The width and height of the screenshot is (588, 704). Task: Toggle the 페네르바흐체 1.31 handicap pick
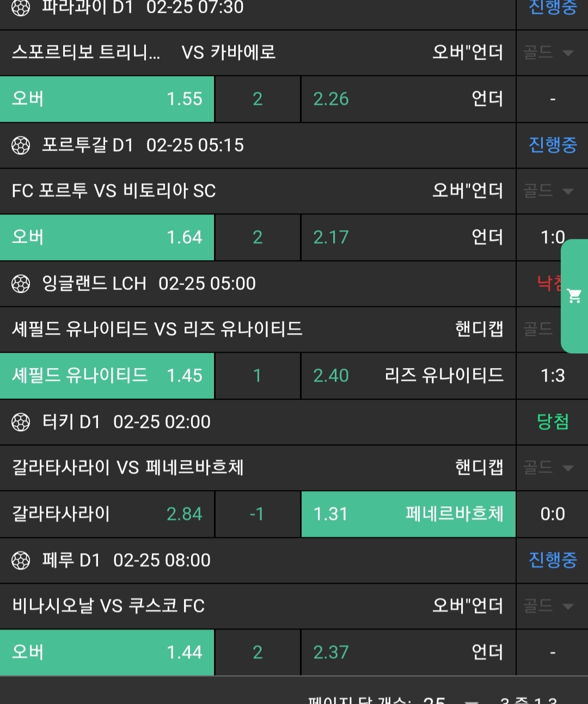pyautogui.click(x=408, y=514)
